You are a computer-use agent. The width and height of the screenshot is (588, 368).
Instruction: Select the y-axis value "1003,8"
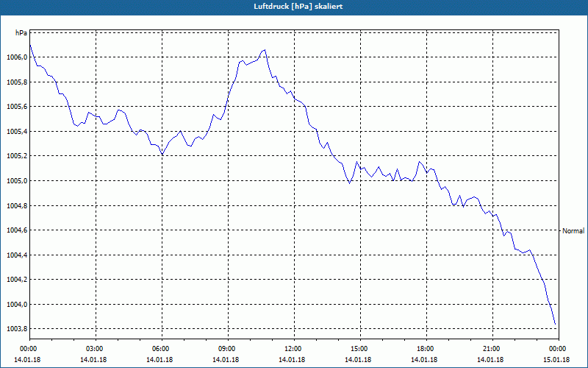[x=17, y=329]
